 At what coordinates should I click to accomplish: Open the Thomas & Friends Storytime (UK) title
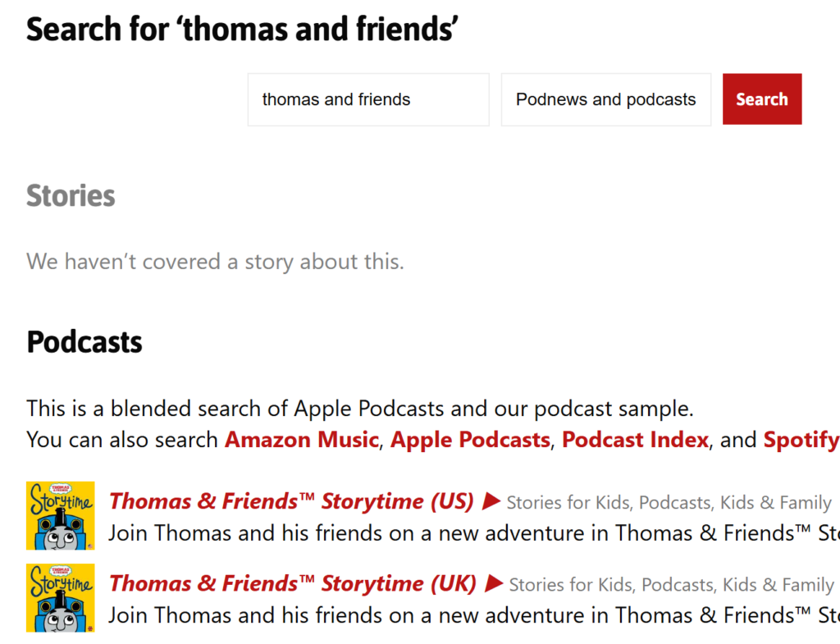click(293, 583)
